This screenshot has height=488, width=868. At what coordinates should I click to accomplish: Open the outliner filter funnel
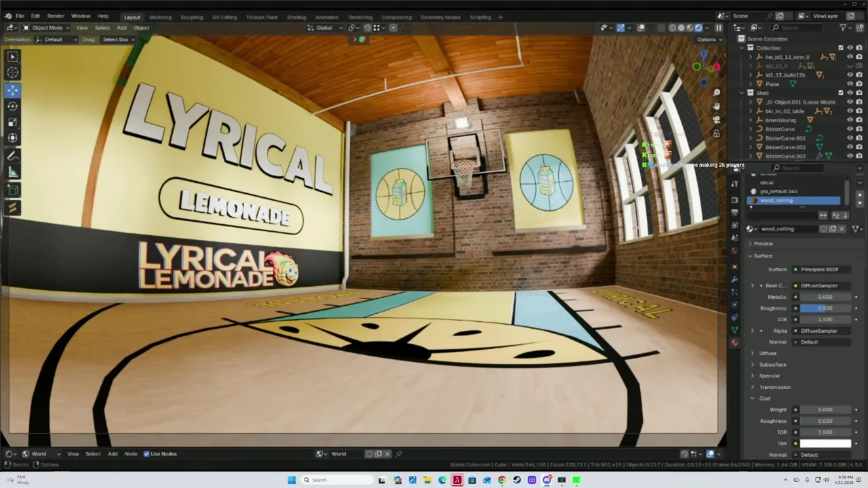point(844,28)
